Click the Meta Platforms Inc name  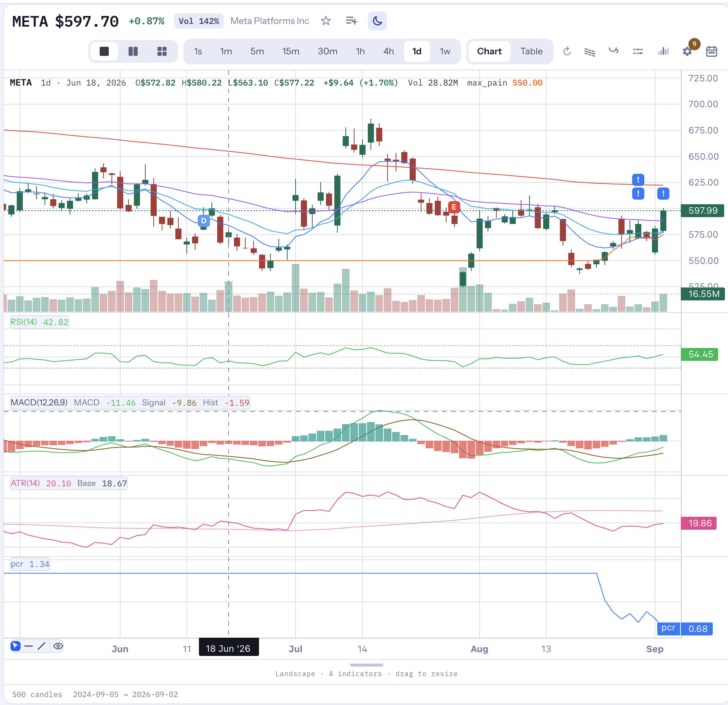[270, 21]
